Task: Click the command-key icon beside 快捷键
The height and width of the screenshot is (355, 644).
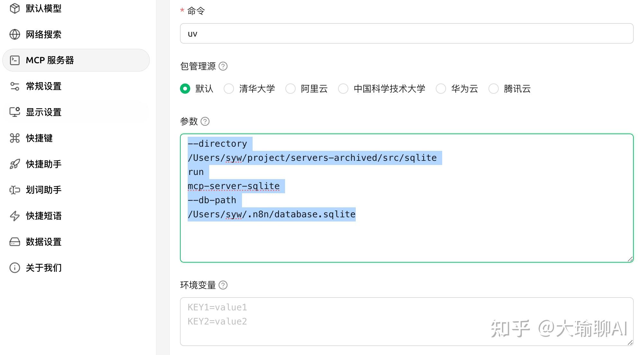Action: [x=15, y=138]
